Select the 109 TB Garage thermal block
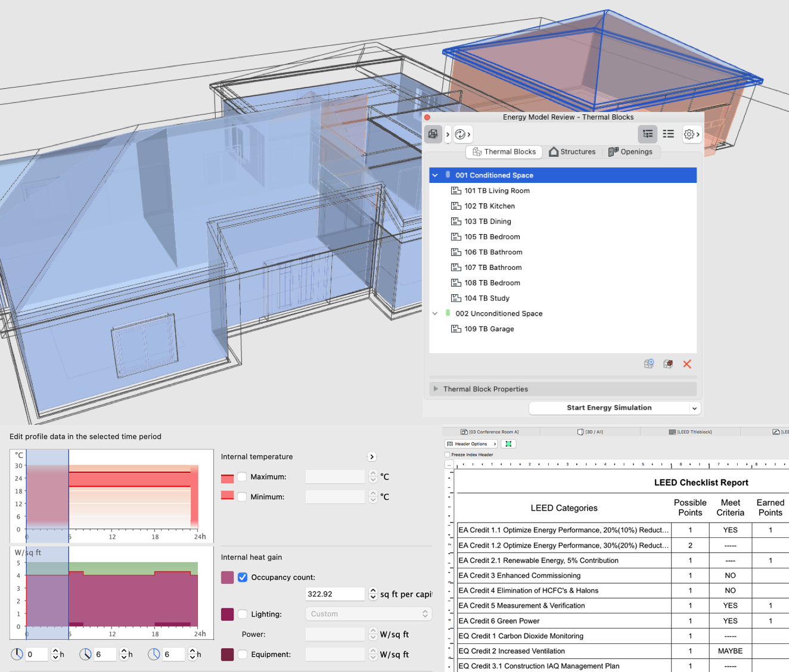Image resolution: width=789 pixels, height=672 pixels. (x=563, y=329)
